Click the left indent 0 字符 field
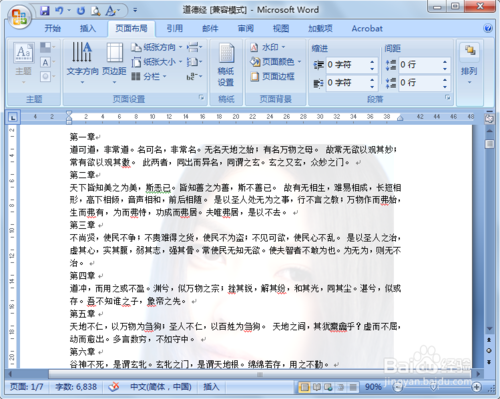The width and height of the screenshot is (500, 399). [x=351, y=65]
